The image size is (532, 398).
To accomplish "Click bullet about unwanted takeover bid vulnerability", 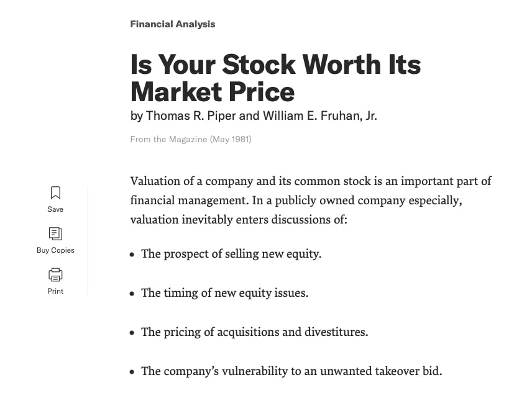I will tap(291, 371).
